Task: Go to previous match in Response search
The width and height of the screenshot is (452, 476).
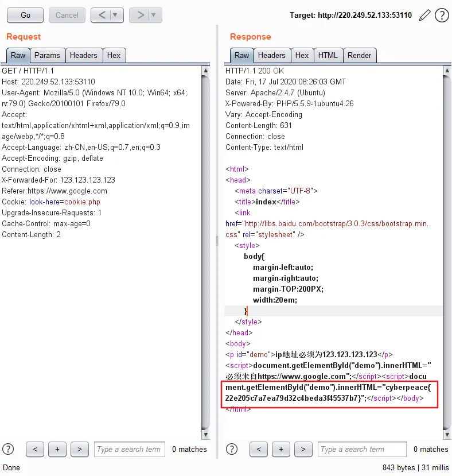Action: 259,449
